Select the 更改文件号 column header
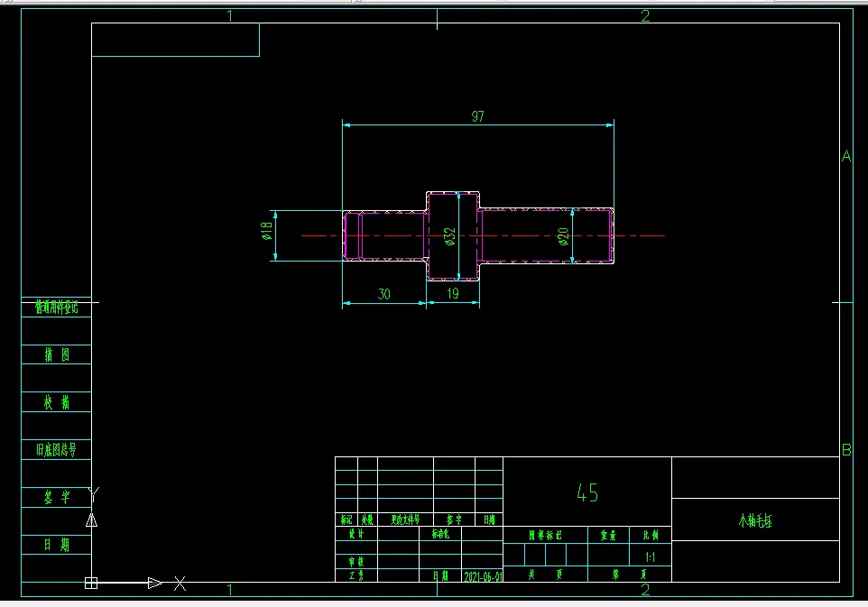 pyautogui.click(x=405, y=520)
